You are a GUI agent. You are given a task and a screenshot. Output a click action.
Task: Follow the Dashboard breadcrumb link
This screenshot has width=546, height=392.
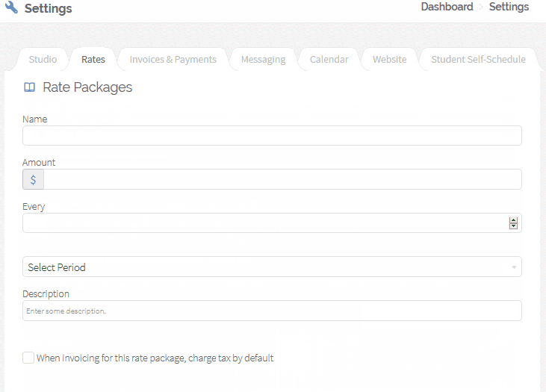point(447,7)
